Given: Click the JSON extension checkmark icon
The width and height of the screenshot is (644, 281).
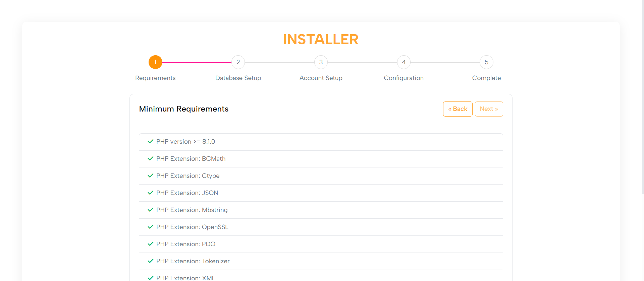Looking at the screenshot, I should point(151,193).
